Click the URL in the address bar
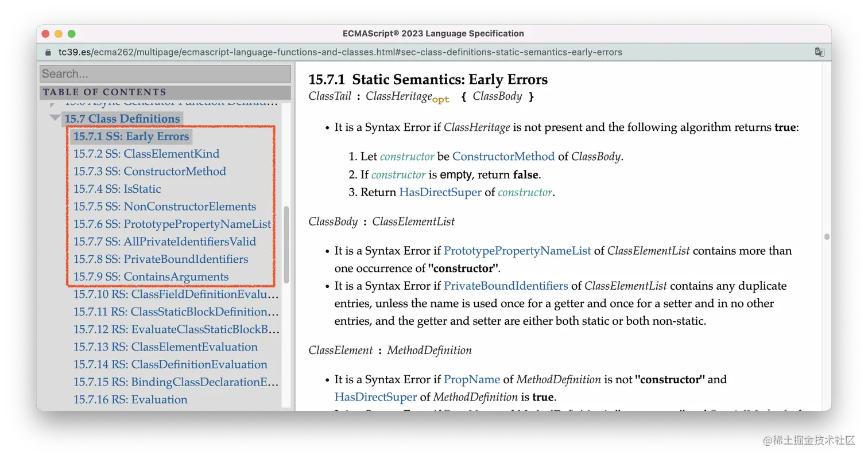Screen dimensions: 868x459 (x=340, y=52)
